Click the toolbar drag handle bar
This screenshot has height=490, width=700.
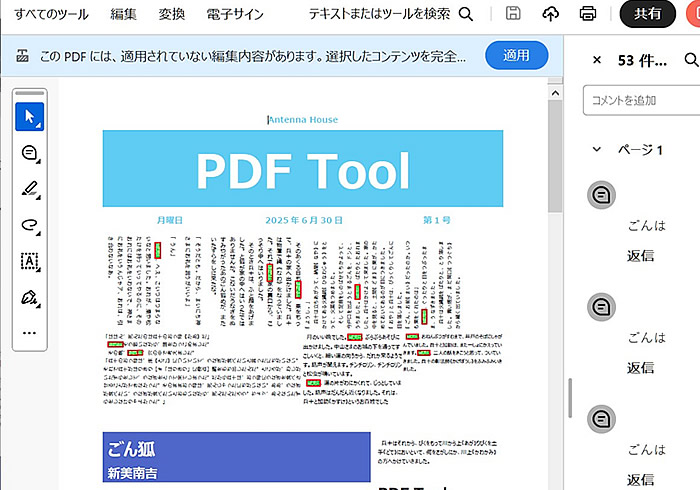tap(30, 93)
